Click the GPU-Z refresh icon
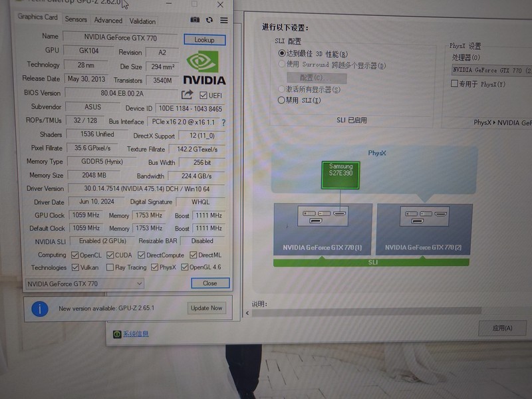Image resolution: width=532 pixels, height=399 pixels. [209, 20]
